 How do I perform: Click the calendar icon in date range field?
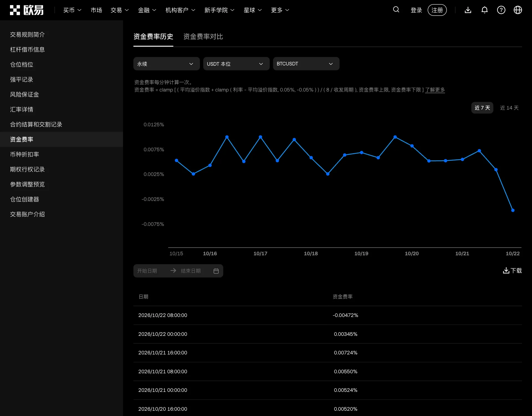pyautogui.click(x=216, y=271)
